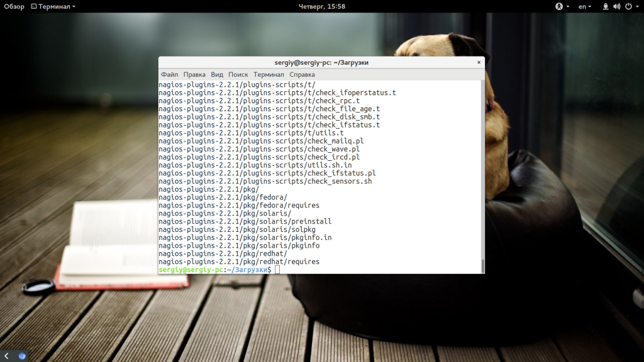Open the volume speaker icon
The width and height of the screenshot is (644, 362).
pyautogui.click(x=616, y=6)
